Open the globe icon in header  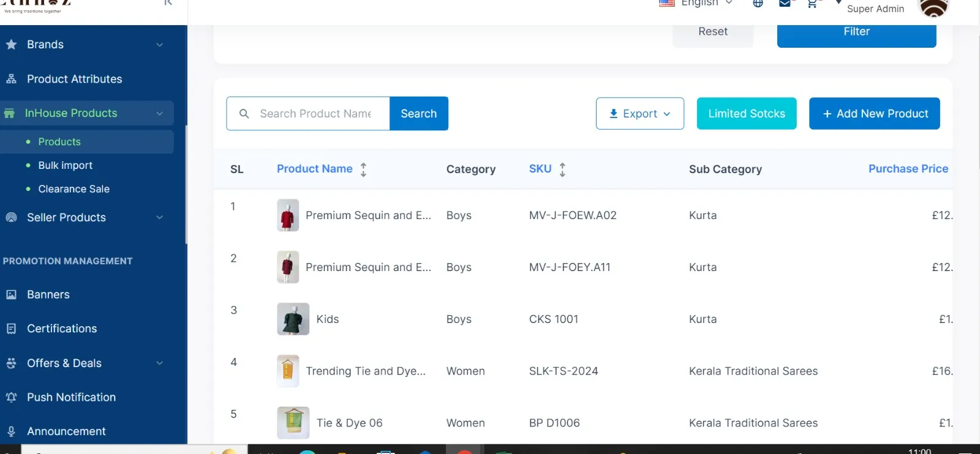click(x=758, y=3)
